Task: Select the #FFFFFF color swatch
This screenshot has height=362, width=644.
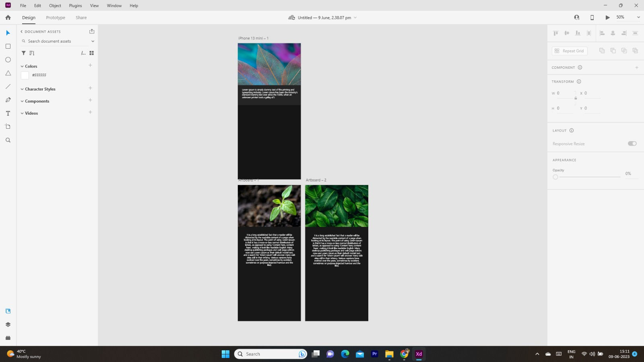Action: click(x=25, y=75)
